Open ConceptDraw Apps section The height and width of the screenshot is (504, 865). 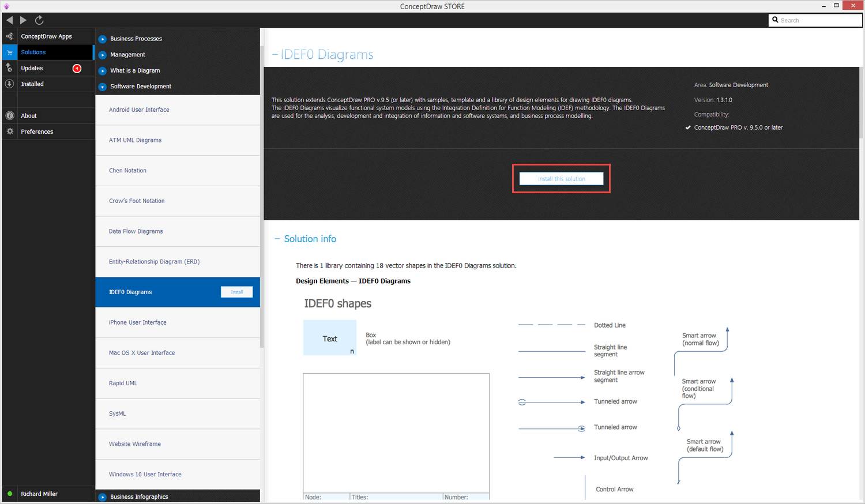(47, 36)
